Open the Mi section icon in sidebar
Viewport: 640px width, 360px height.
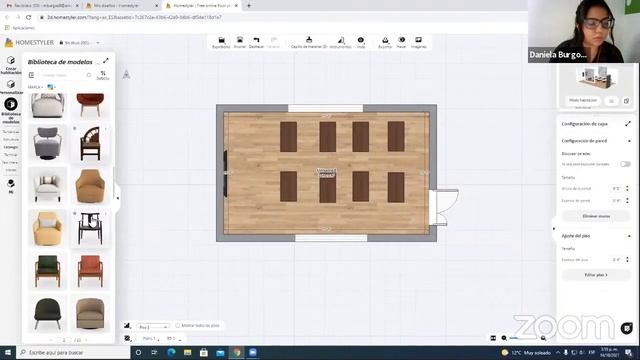11,185
